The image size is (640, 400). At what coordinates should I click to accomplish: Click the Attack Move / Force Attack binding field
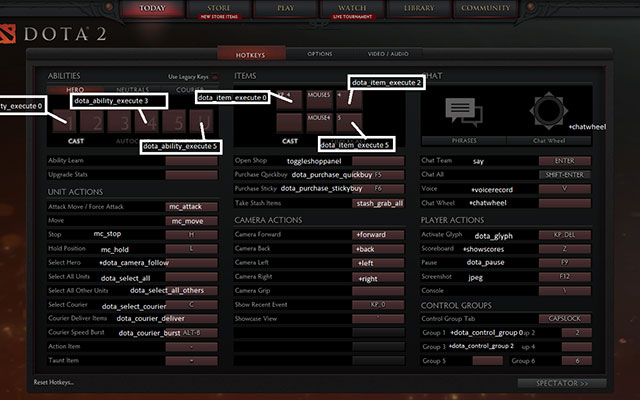191,207
